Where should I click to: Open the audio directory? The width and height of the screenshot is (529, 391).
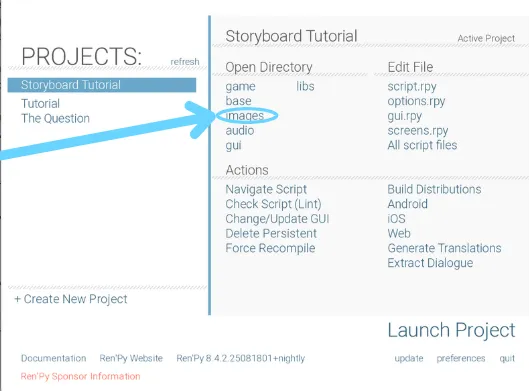tap(240, 131)
